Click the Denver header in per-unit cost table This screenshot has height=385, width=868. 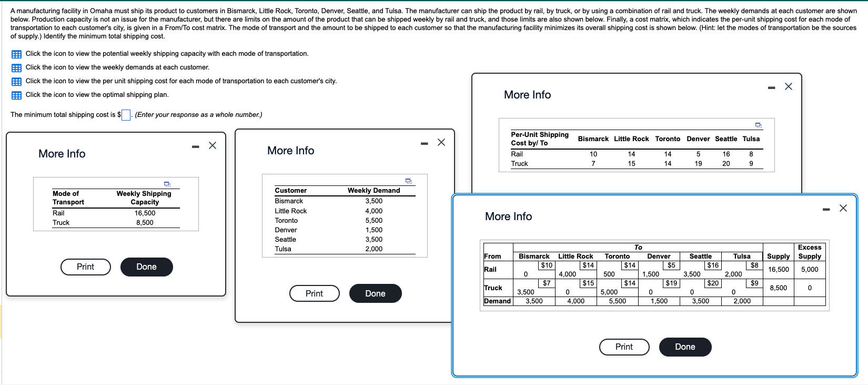point(698,139)
